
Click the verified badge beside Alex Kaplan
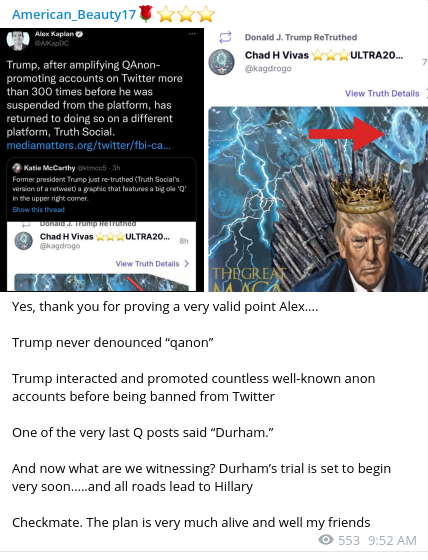coord(79,34)
